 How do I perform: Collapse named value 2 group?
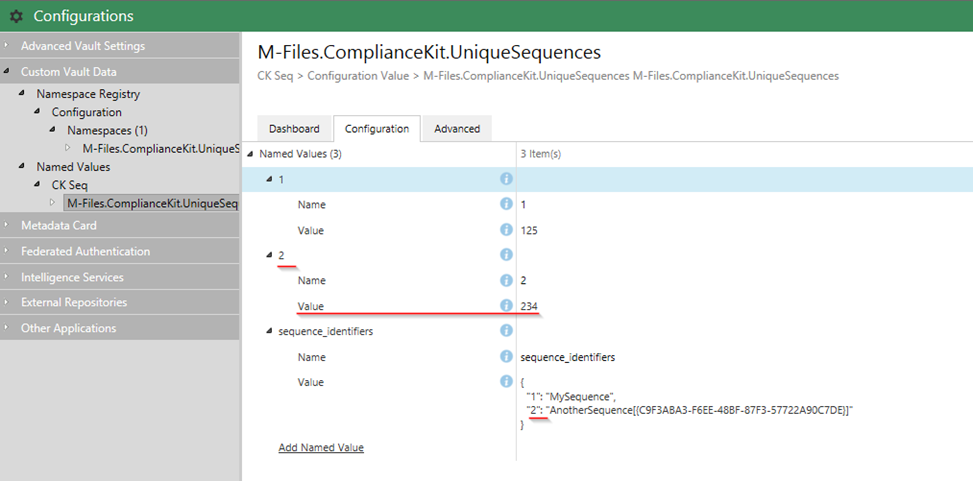click(269, 254)
